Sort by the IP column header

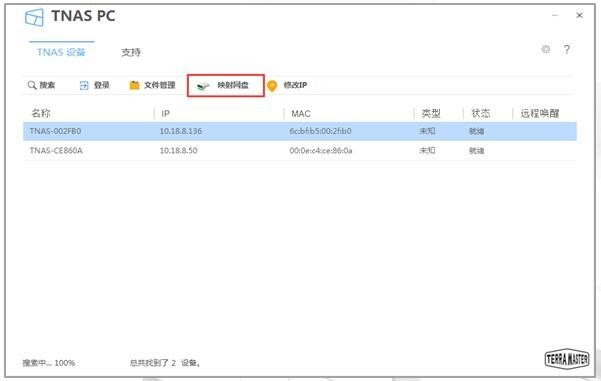tap(166, 113)
